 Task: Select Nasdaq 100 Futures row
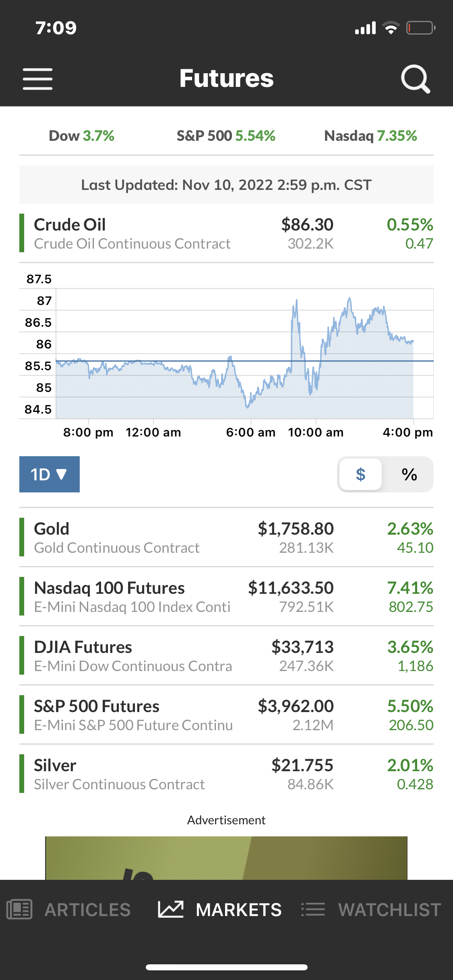[226, 597]
